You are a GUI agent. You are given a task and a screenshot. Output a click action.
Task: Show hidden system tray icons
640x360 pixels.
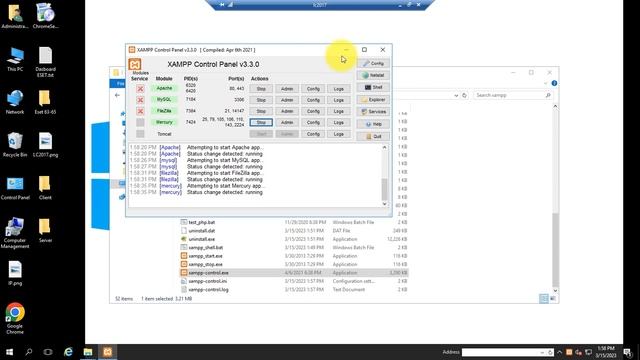pos(560,352)
